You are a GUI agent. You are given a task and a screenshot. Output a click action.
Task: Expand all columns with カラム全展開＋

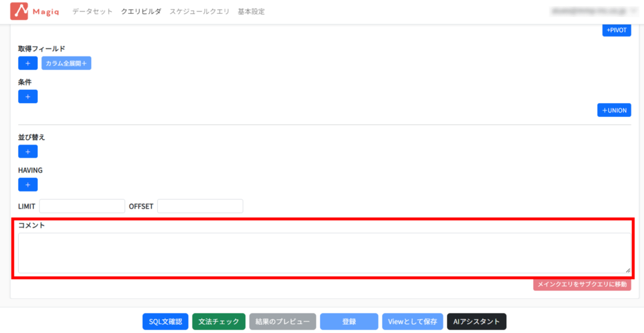[66, 63]
